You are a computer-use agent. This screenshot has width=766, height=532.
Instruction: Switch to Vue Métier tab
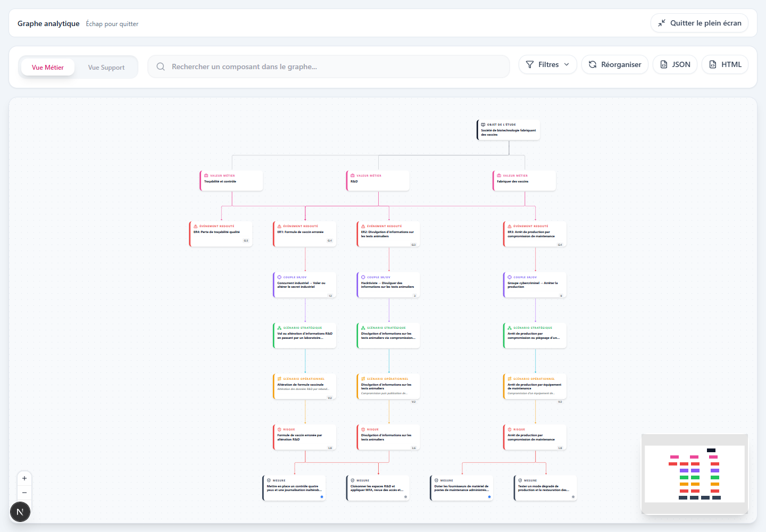(x=48, y=68)
